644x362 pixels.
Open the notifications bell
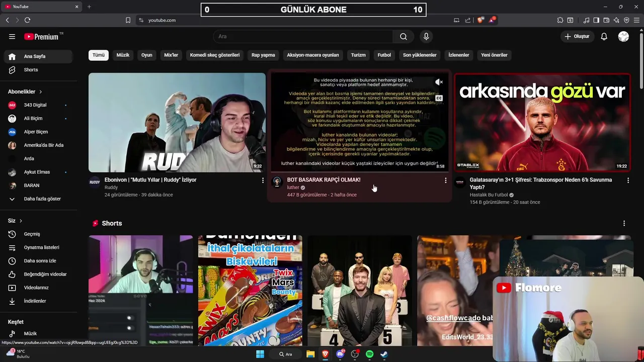604,36
